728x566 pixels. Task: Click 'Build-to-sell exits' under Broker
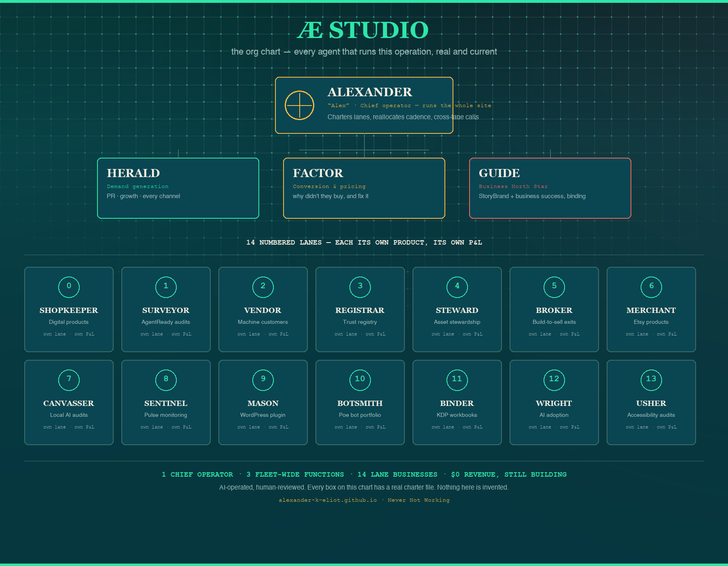[x=554, y=322]
